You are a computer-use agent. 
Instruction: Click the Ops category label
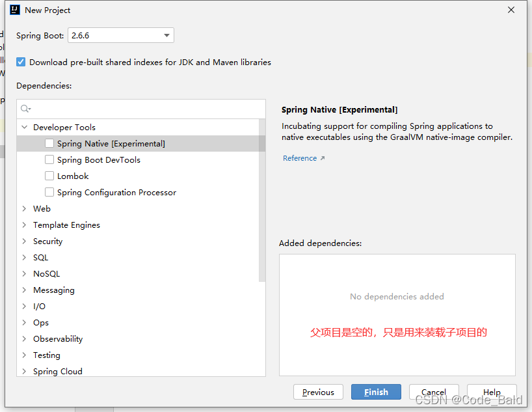click(x=41, y=323)
